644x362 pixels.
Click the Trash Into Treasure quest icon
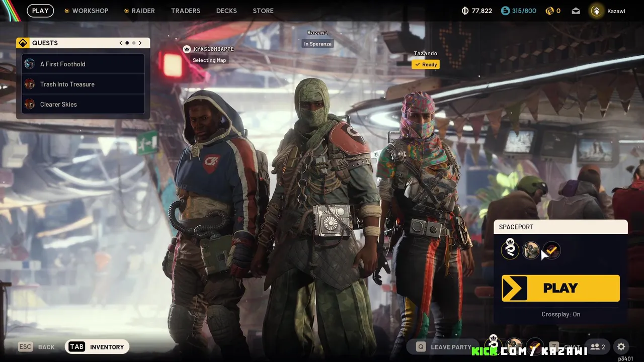point(30,84)
